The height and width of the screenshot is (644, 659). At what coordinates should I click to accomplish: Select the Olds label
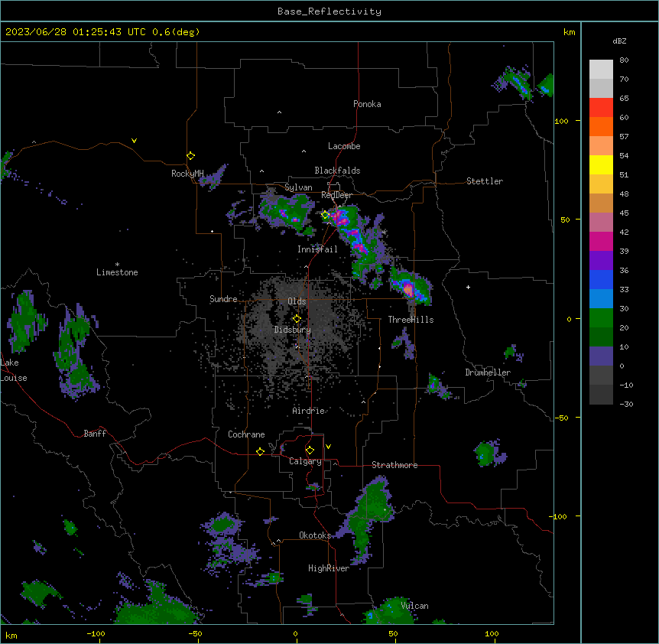point(297,301)
